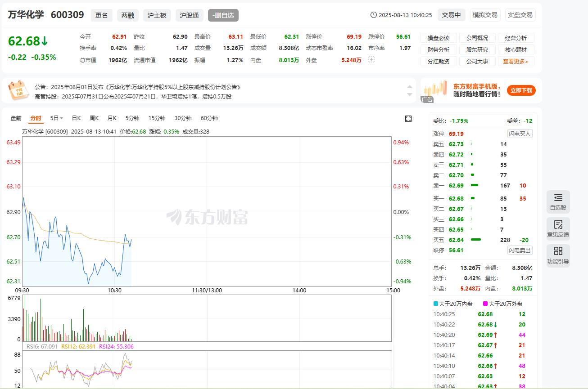588x389 pixels.
Task: Open the 股东研究 link
Action: coord(477,49)
